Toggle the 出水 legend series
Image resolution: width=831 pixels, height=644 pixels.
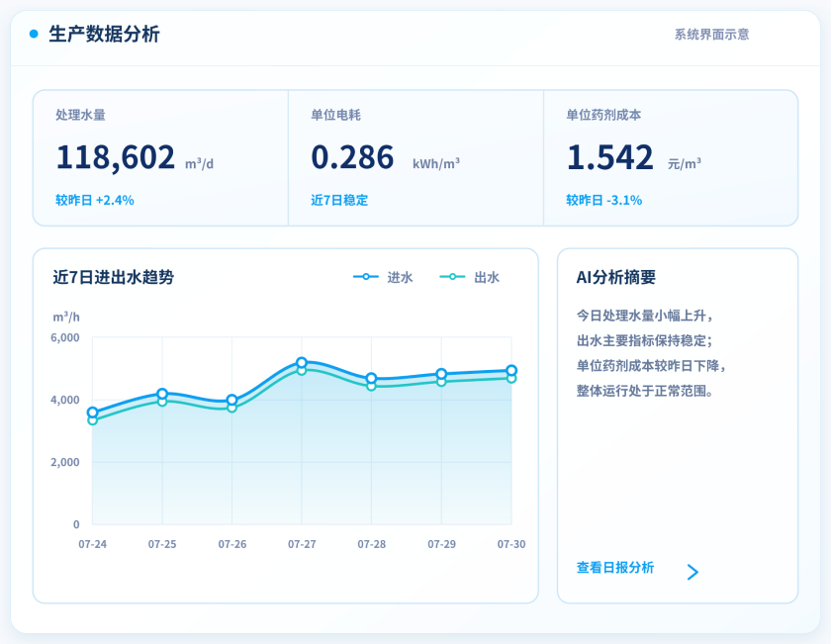(x=470, y=277)
